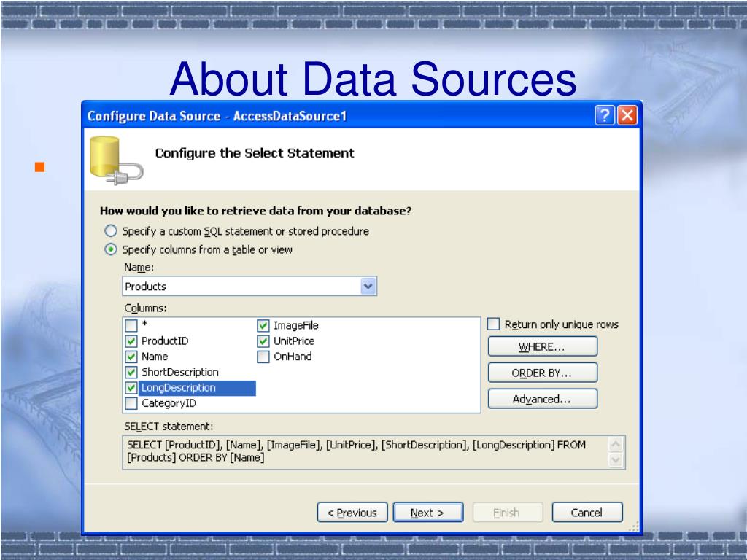Click the database cylinder plug icon
This screenshot has height=560, width=747.
click(x=116, y=160)
